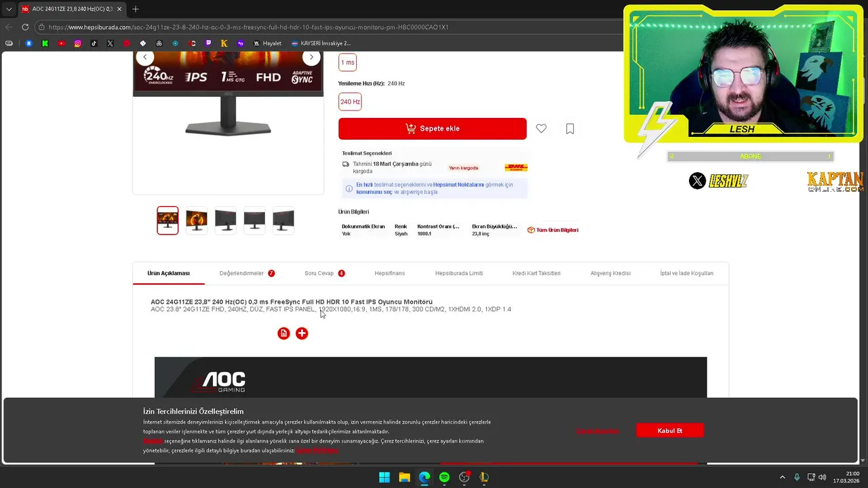Open the Değerlendirmeler tab

click(x=247, y=273)
